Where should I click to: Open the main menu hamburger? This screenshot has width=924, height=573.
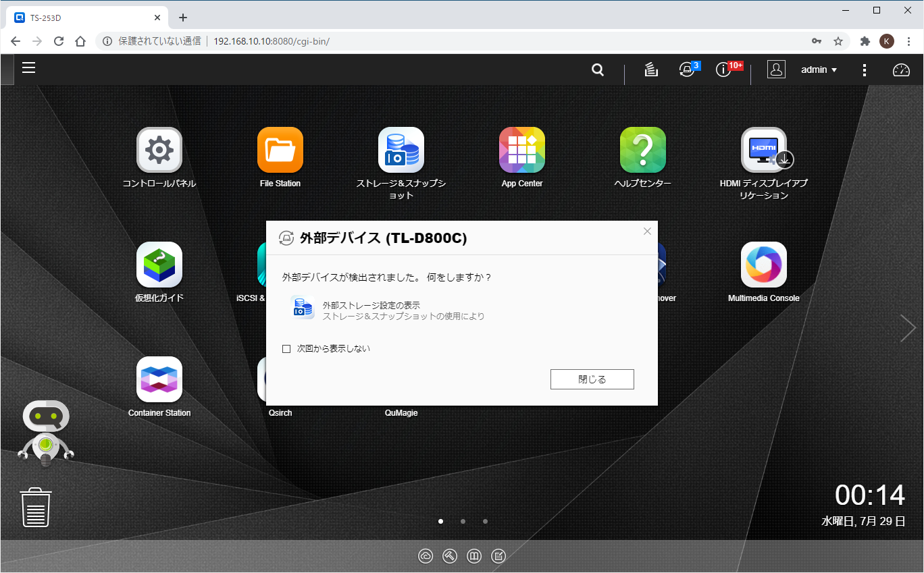(x=28, y=68)
